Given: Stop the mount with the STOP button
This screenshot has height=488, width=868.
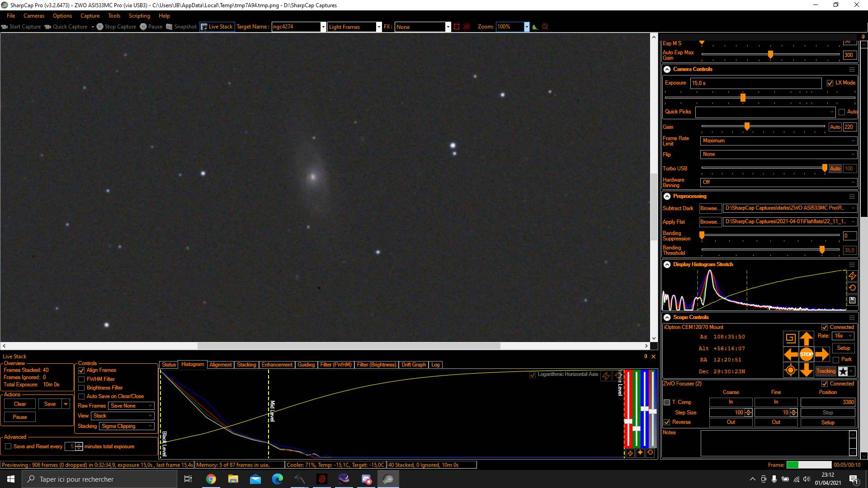Looking at the screenshot, I should (x=807, y=354).
